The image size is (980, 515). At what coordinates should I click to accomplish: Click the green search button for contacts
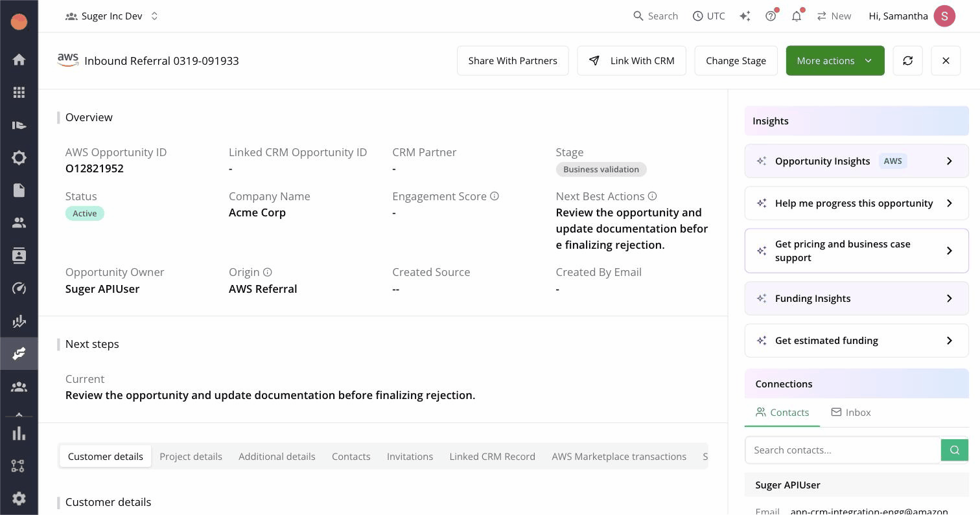(955, 450)
